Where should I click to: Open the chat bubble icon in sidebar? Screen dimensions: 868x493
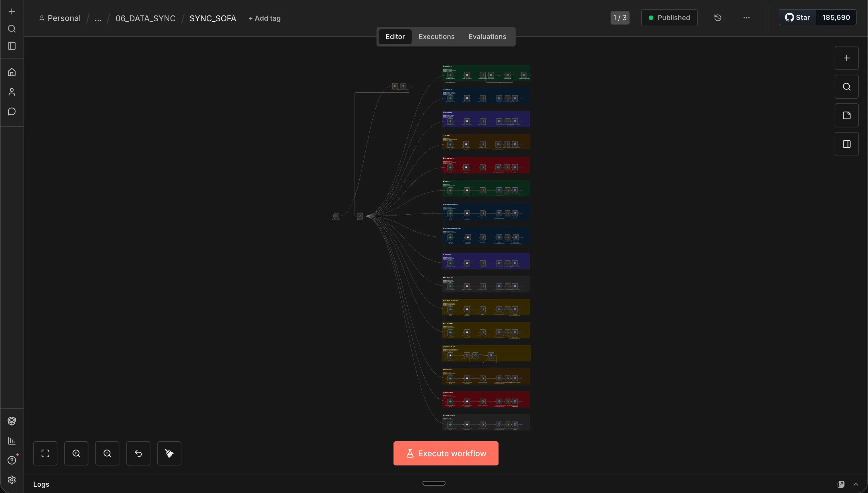click(x=11, y=111)
